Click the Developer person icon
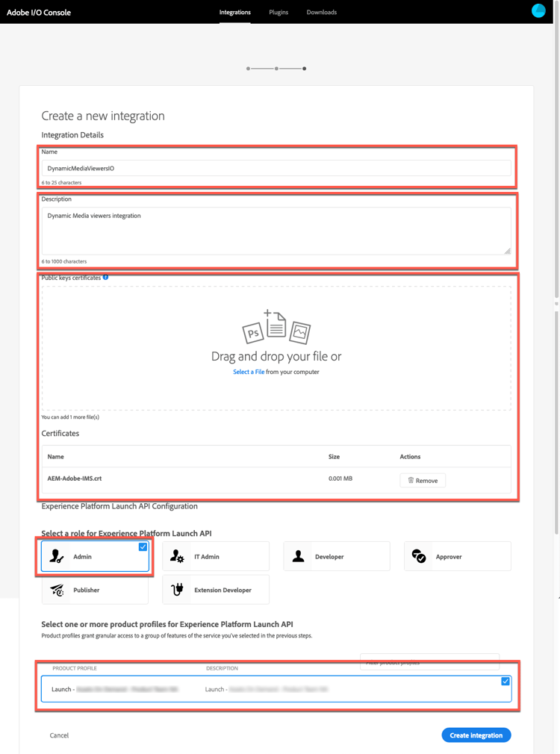Image resolution: width=560 pixels, height=754 pixels. 298,556
